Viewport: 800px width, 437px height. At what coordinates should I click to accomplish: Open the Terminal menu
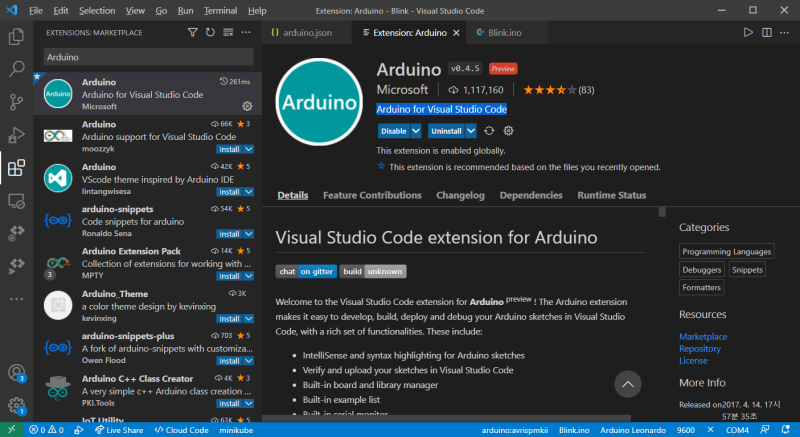pyautogui.click(x=220, y=10)
